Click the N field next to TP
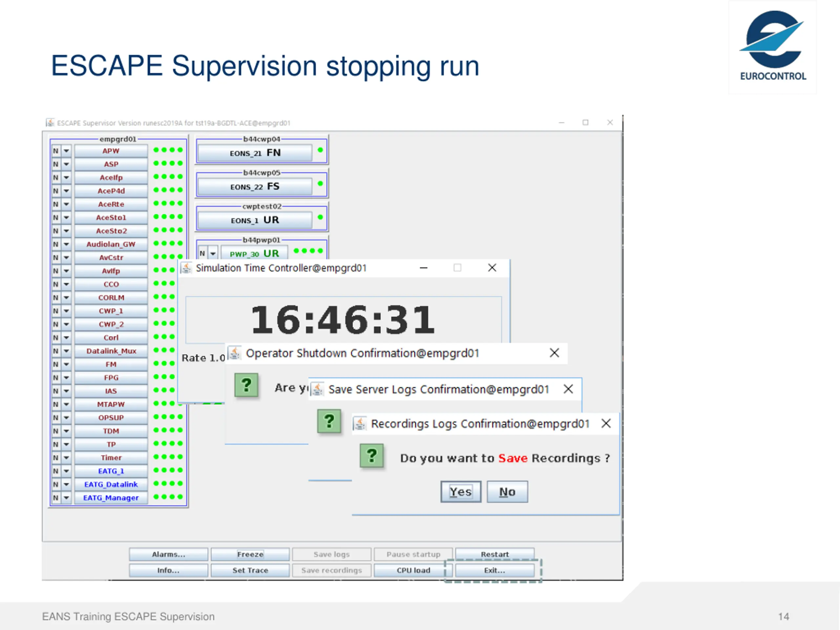840x630 pixels. pos(56,444)
